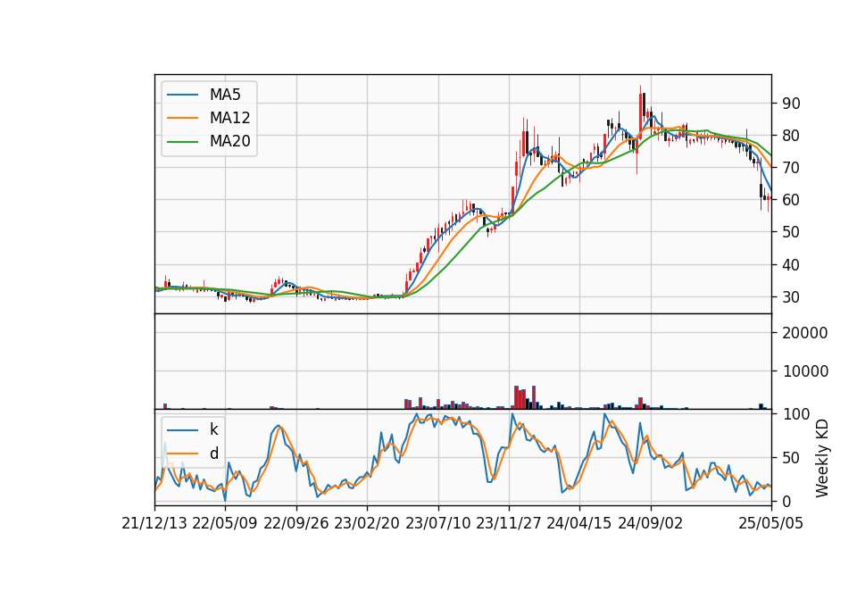Click the 23/07/10 date axis label
857x616 pixels.
(437, 524)
